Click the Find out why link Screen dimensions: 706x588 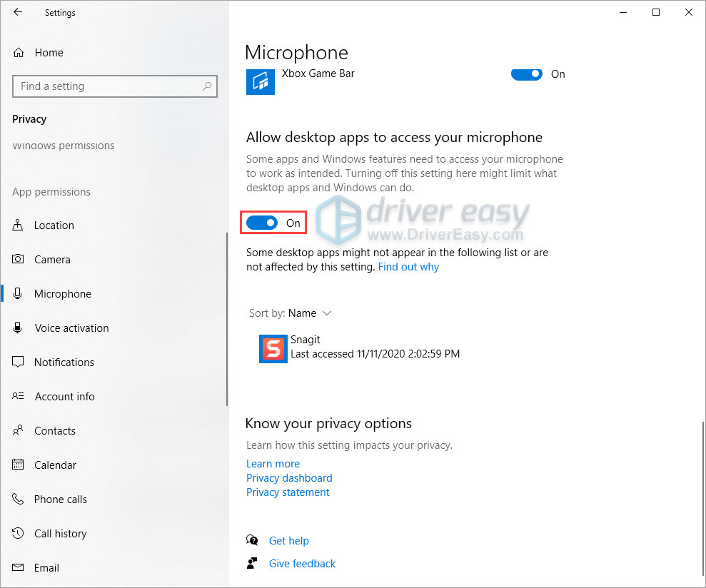click(x=408, y=267)
